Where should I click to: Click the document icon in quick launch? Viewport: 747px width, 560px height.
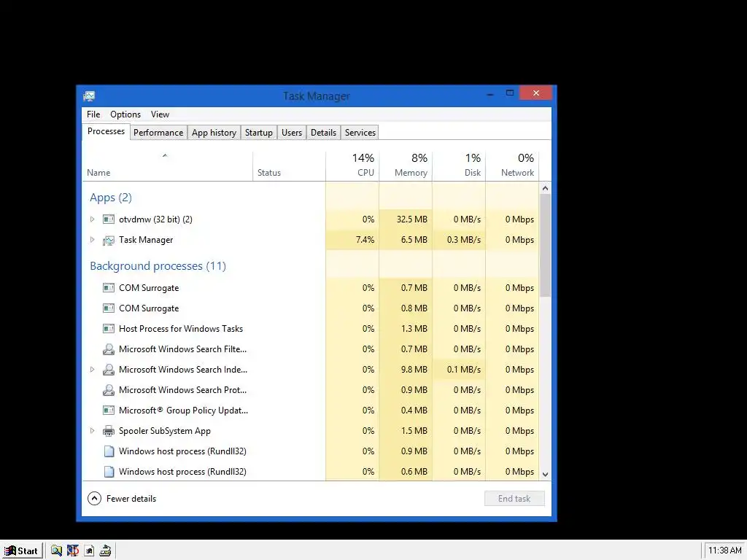89,551
